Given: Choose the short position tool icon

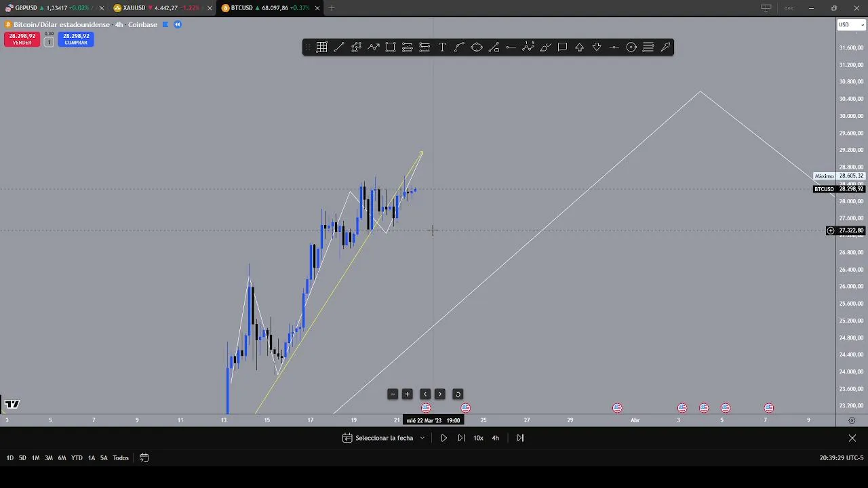Looking at the screenshot, I should point(425,47).
